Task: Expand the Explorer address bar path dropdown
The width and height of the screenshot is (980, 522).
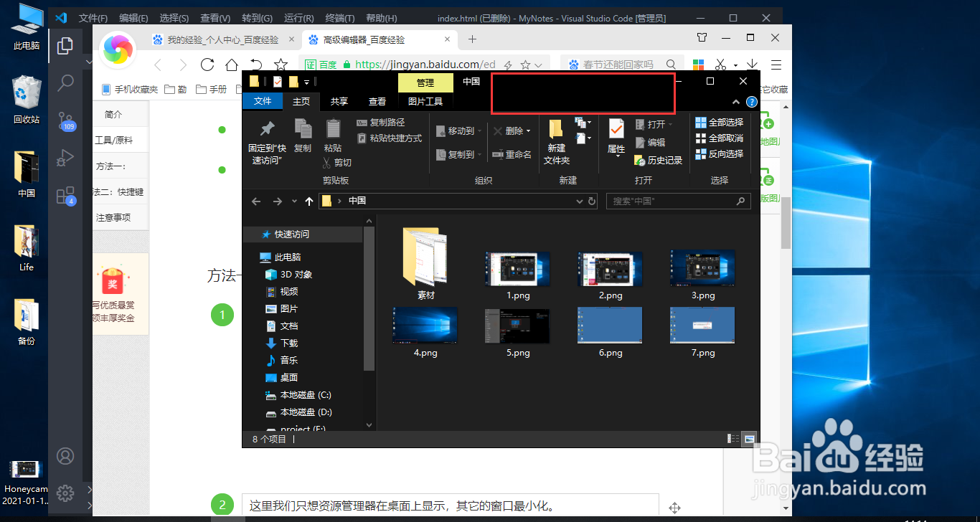Action: 578,201
